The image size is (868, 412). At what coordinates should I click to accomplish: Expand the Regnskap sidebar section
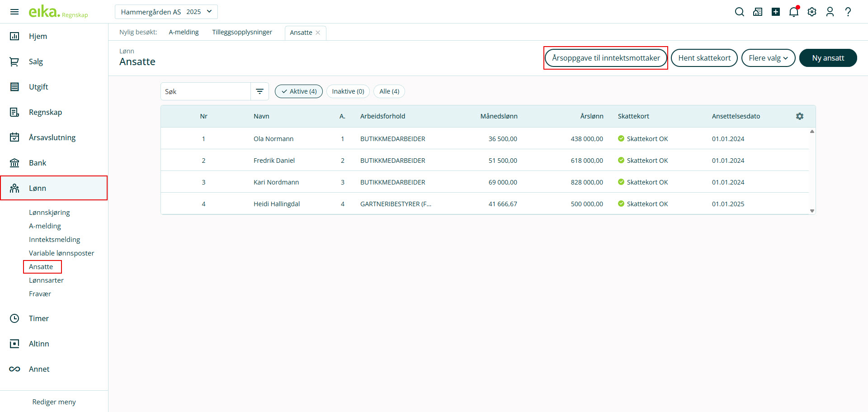click(45, 112)
